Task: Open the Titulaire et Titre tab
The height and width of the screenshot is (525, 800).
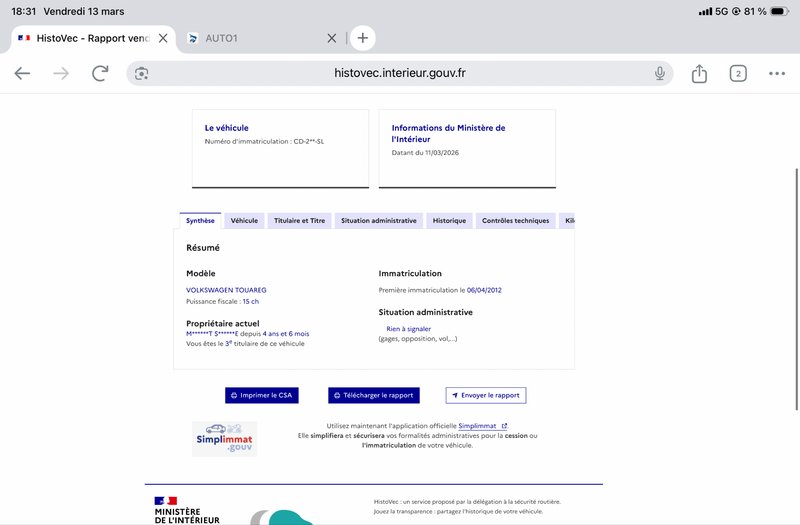Action: point(299,220)
